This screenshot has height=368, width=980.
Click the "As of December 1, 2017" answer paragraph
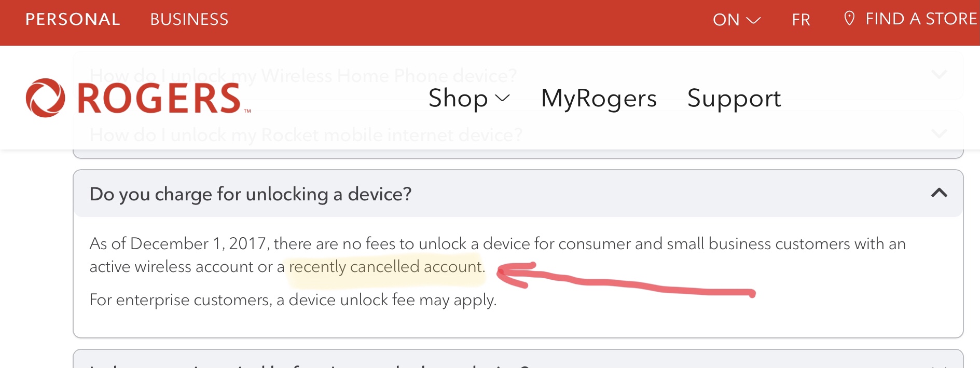click(x=497, y=244)
